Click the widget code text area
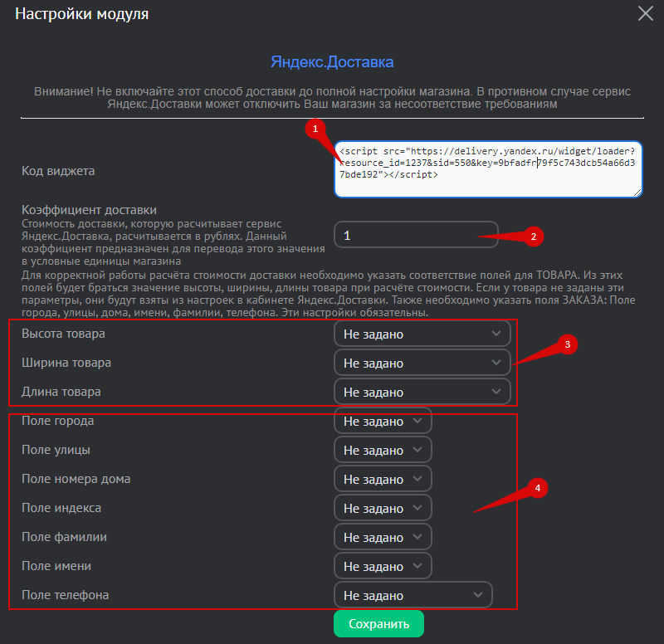664x644 pixels. point(487,170)
